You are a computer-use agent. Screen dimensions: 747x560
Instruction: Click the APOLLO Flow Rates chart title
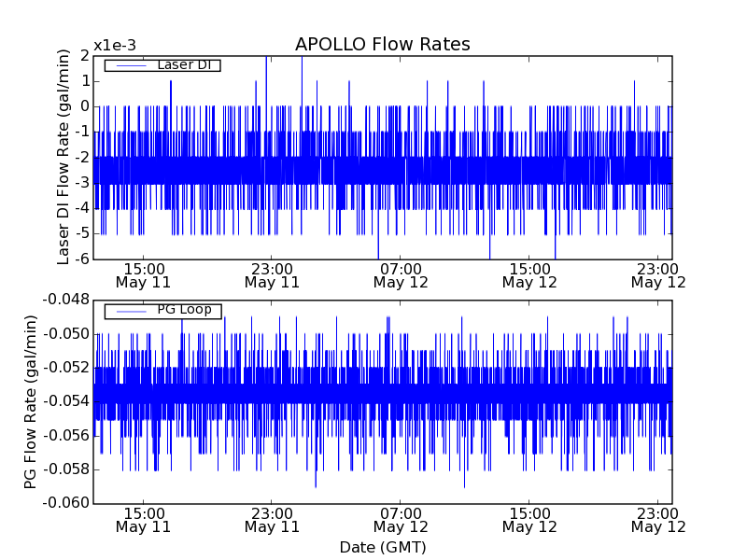click(382, 45)
